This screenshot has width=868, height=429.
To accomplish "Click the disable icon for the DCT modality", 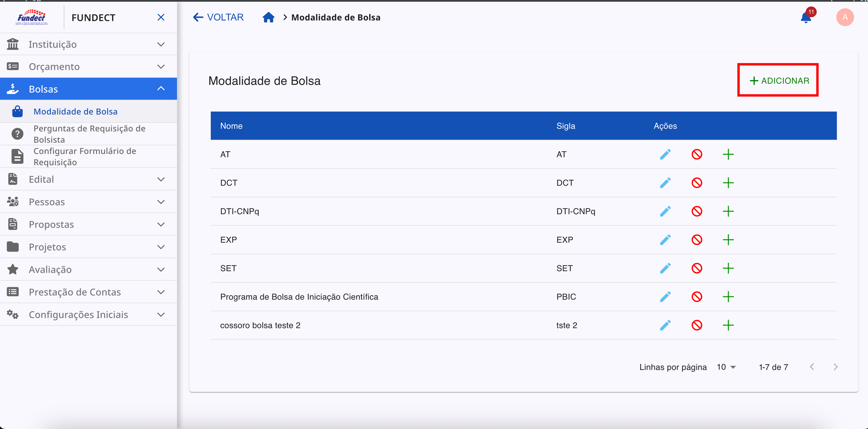I will tap(697, 182).
